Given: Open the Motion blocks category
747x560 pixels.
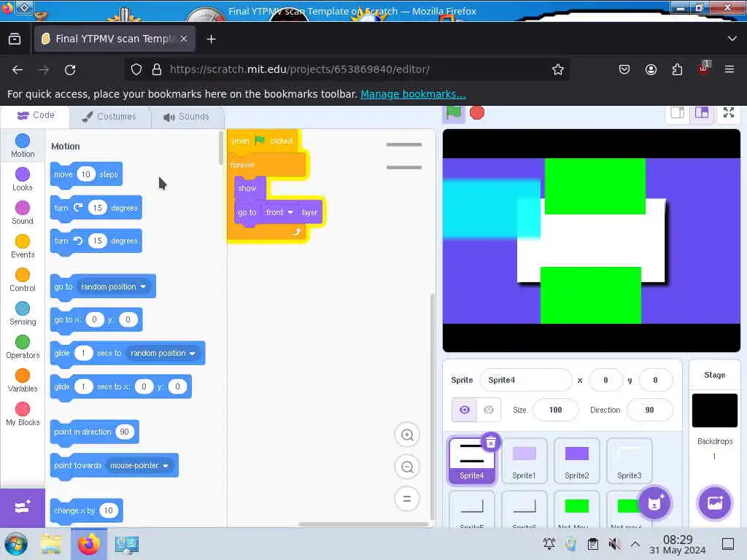Looking at the screenshot, I should click(x=23, y=146).
